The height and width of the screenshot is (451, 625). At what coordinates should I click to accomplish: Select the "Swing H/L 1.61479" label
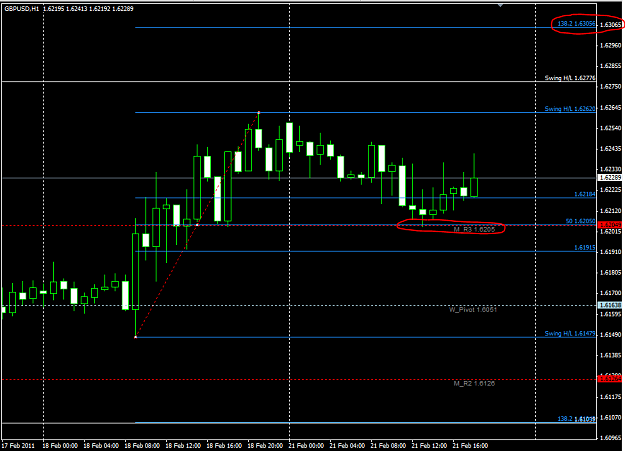click(570, 333)
